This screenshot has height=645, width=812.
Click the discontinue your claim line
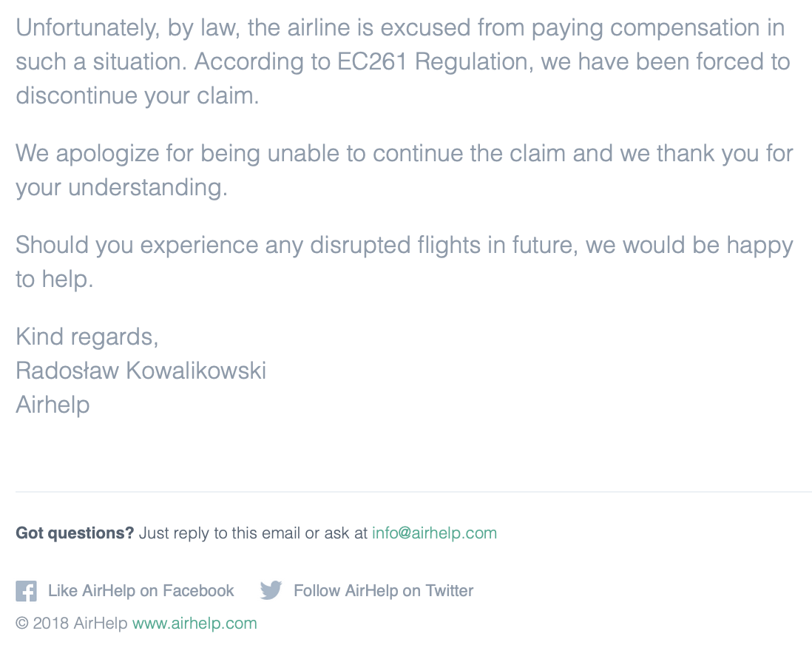pyautogui.click(x=137, y=95)
